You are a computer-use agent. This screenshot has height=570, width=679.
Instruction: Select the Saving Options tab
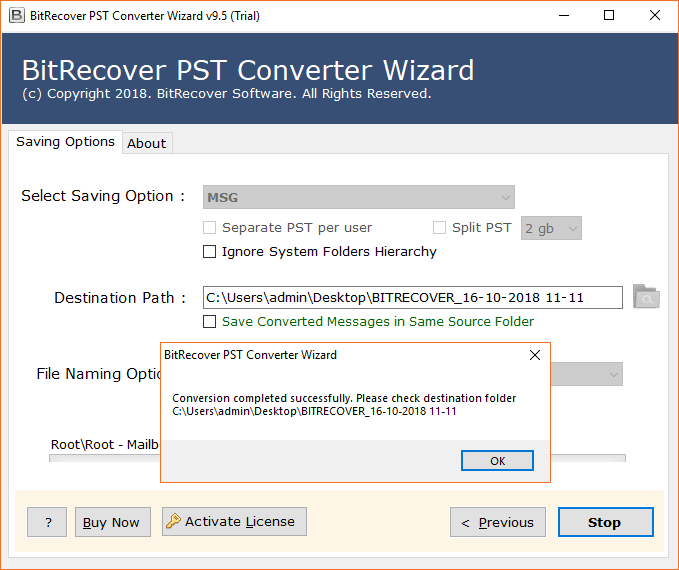(65, 142)
